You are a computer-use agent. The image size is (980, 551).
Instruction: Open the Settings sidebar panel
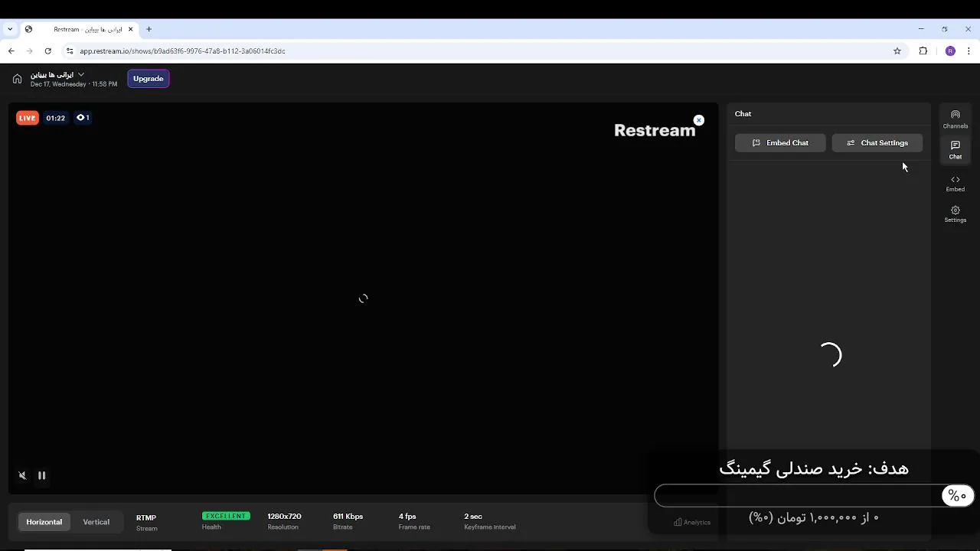(955, 214)
